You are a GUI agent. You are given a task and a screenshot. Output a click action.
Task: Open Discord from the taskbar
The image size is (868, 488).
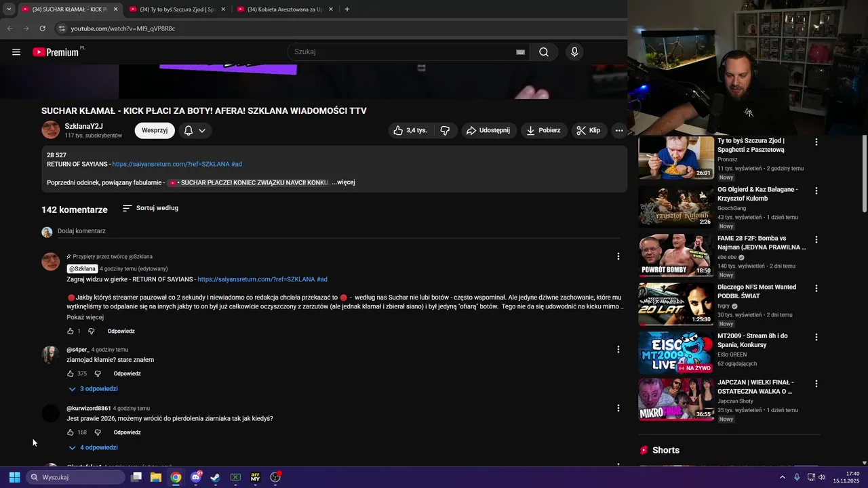(196, 477)
